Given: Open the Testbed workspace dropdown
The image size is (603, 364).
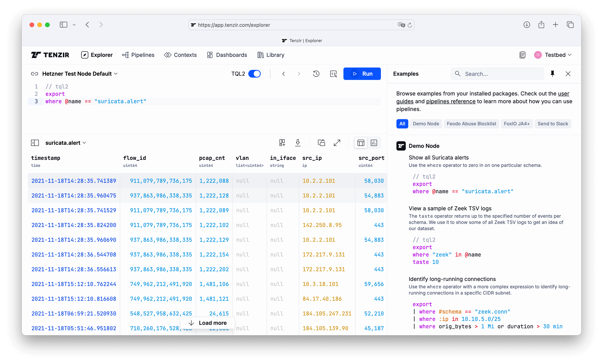Looking at the screenshot, I should [x=558, y=55].
